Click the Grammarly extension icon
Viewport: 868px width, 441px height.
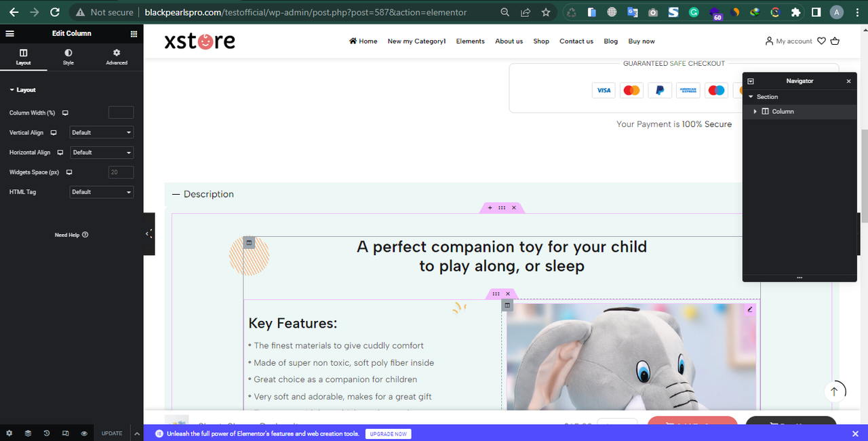coord(694,12)
